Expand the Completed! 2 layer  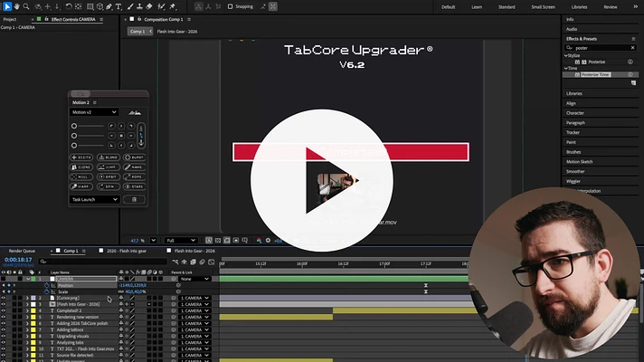tap(27, 310)
